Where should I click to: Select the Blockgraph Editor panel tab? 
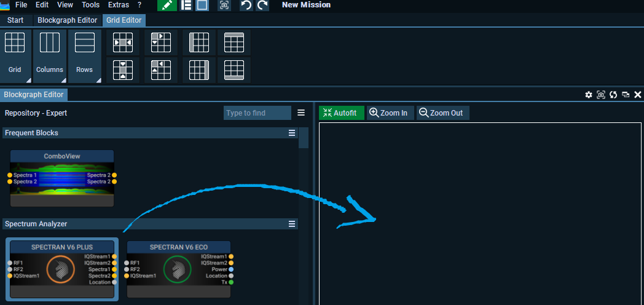pyautogui.click(x=34, y=95)
